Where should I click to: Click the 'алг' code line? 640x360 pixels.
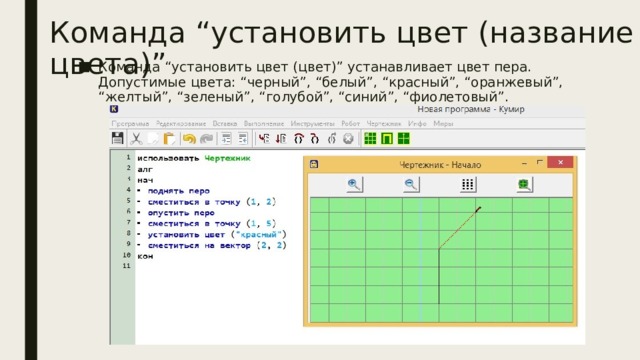click(x=145, y=169)
